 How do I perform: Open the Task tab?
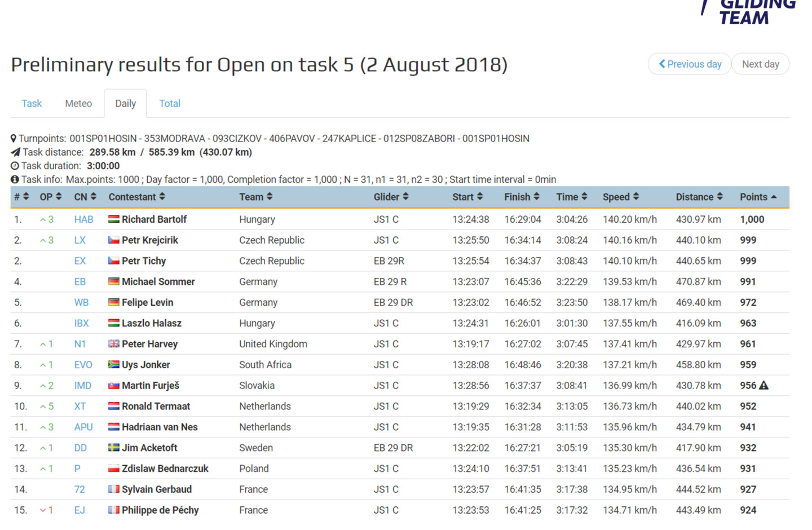point(32,104)
